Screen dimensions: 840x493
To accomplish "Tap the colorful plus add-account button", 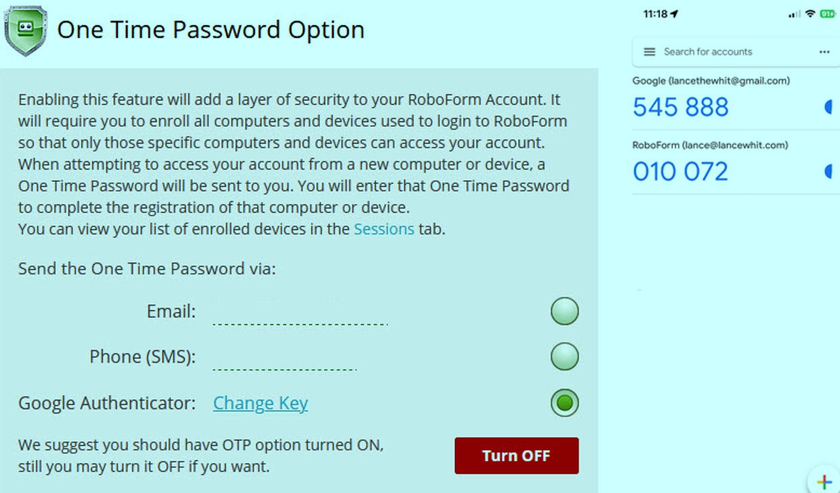I will click(827, 483).
